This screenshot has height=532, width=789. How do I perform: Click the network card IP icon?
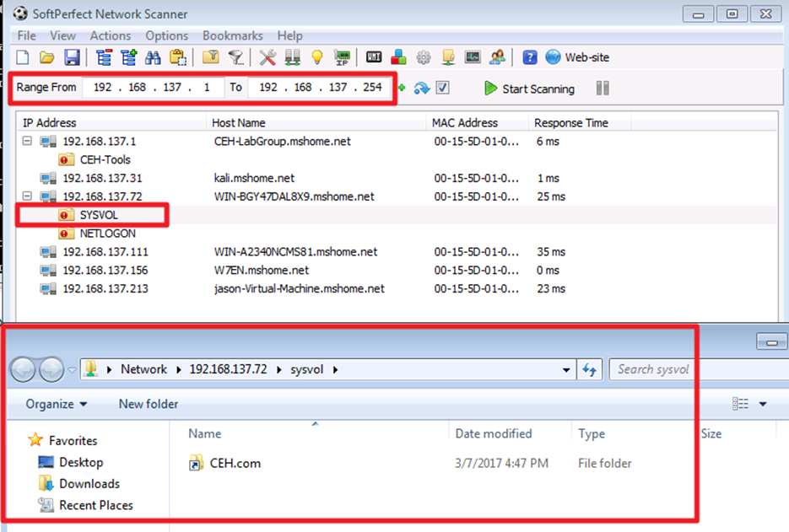coord(342,57)
